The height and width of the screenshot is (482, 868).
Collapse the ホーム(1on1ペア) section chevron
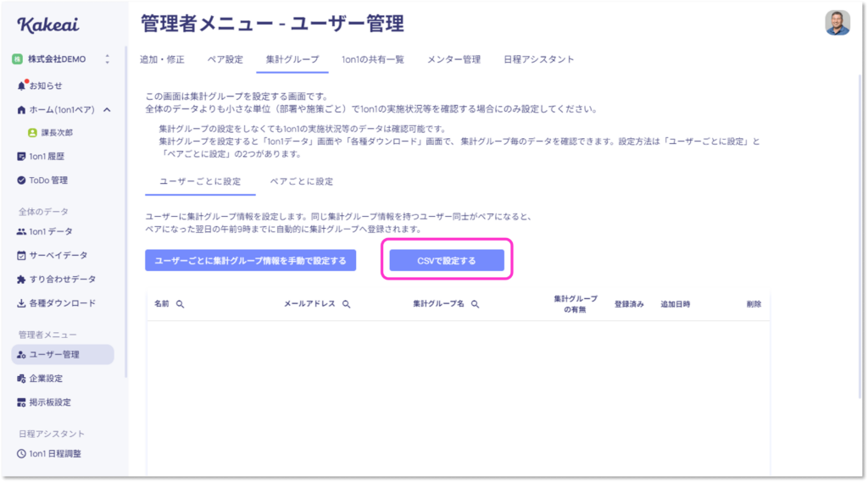107,109
